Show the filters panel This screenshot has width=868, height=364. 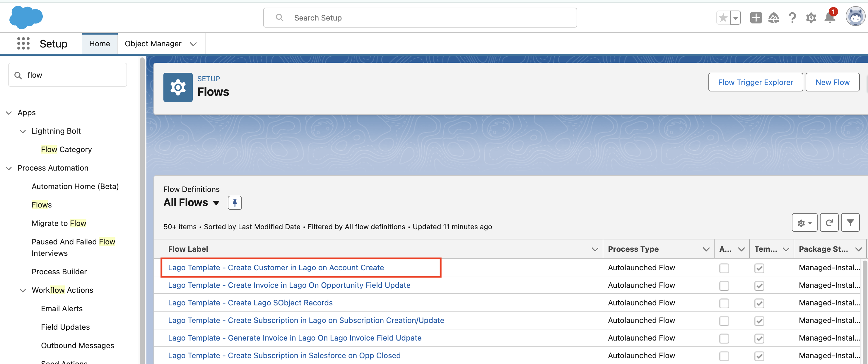(850, 223)
